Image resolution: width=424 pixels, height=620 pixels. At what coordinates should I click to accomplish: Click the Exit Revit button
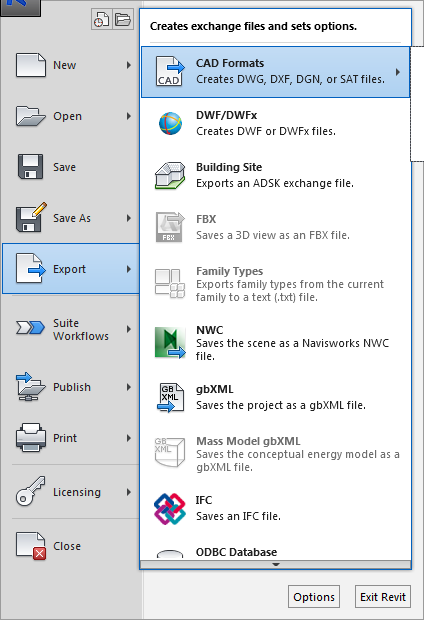382,597
